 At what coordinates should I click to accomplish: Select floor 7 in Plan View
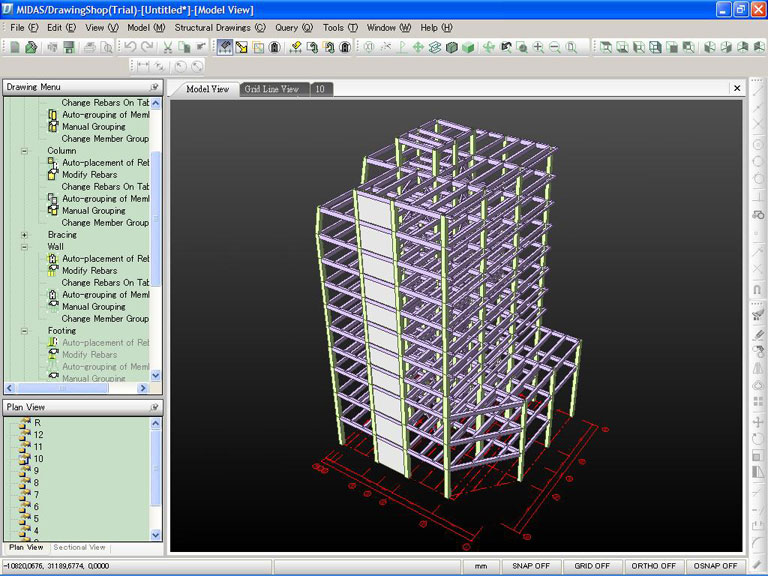pos(36,494)
